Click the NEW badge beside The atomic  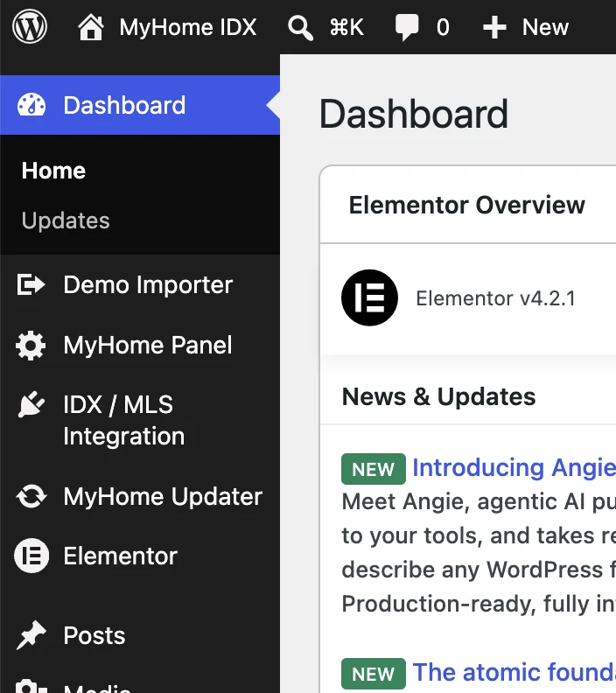[x=374, y=674]
